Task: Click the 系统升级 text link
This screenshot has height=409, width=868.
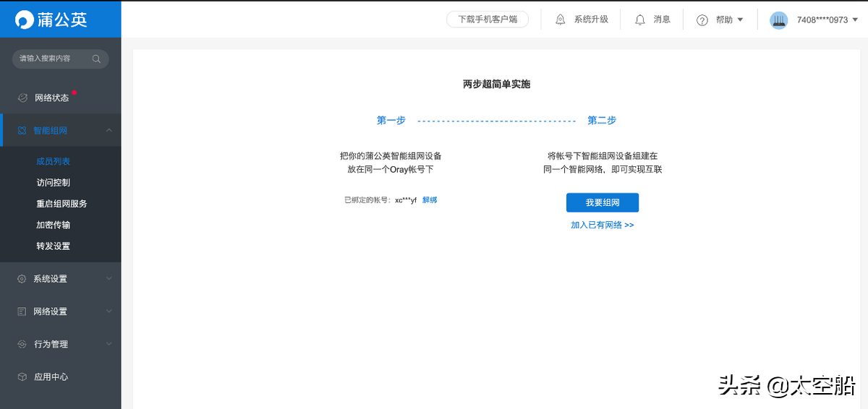Action: [591, 20]
